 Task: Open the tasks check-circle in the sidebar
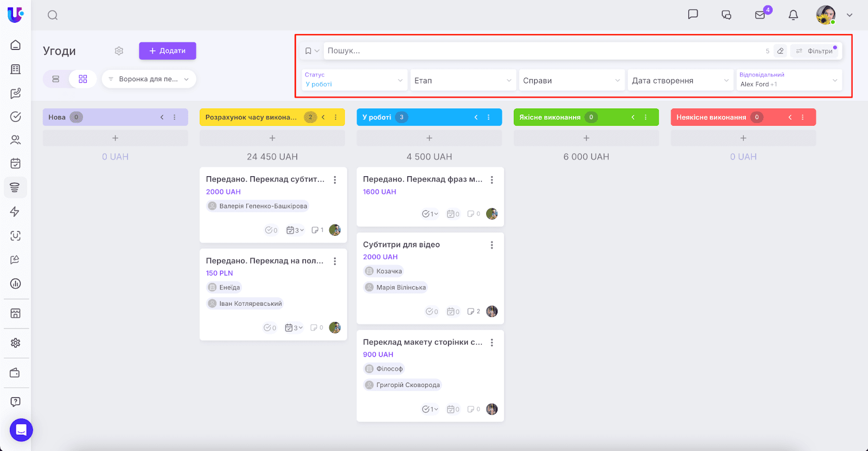pos(16,117)
